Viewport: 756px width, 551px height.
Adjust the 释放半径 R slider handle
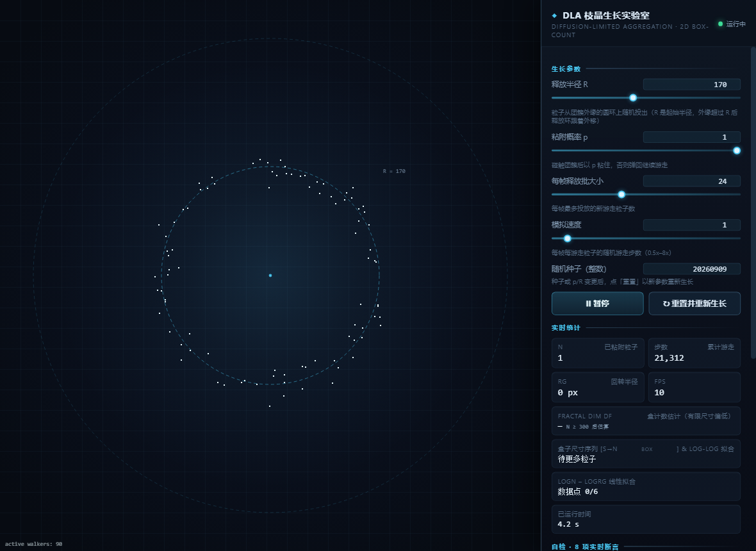(633, 98)
